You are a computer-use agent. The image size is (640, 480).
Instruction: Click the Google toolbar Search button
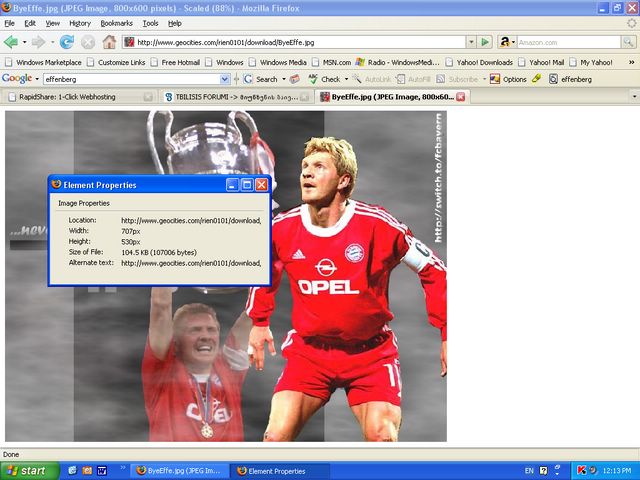point(260,79)
